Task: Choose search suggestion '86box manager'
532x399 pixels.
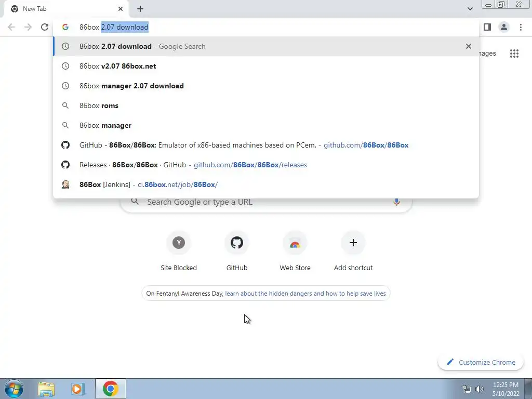Action: click(x=266, y=125)
